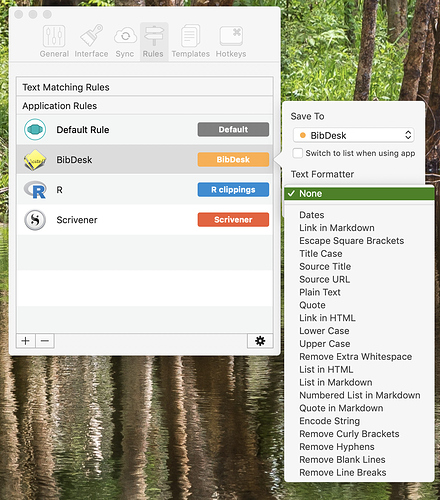
Task: Open the Sync preferences pane
Action: click(125, 41)
